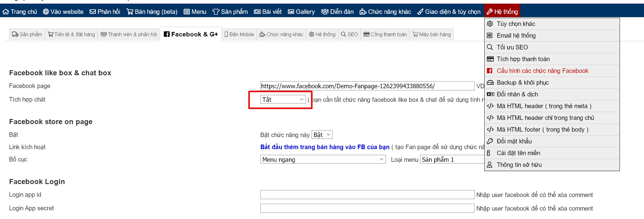
Task: Open Gallery in the top navigation
Action: tap(301, 12)
